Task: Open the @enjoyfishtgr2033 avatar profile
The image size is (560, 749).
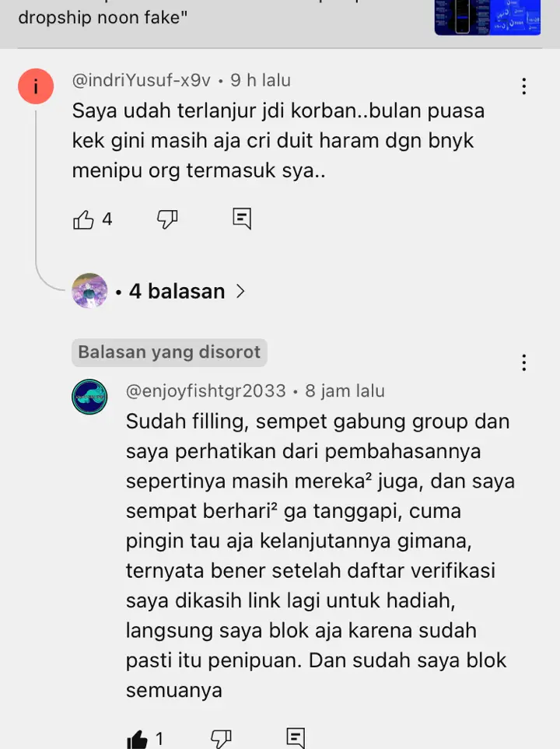Action: 89,397
